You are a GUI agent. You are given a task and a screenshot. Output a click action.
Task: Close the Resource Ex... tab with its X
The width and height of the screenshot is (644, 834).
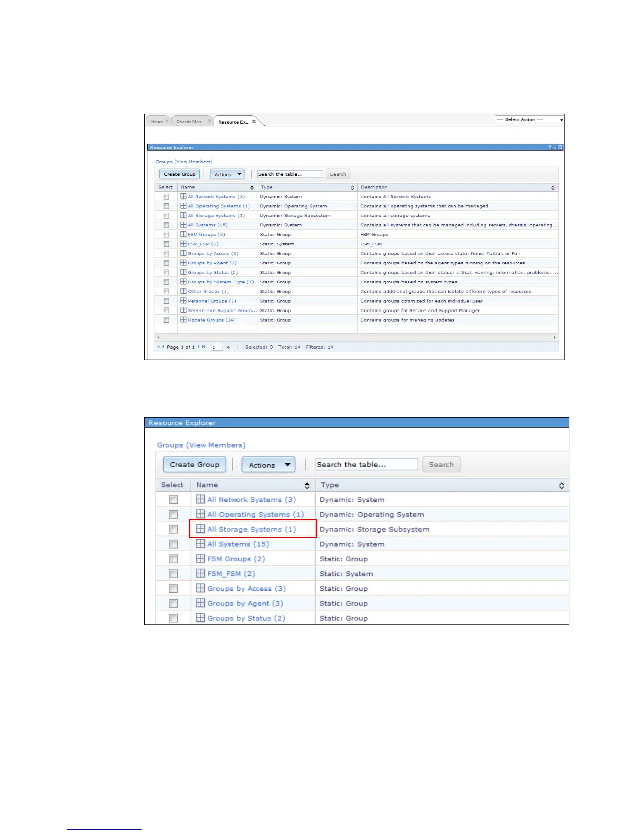(254, 121)
